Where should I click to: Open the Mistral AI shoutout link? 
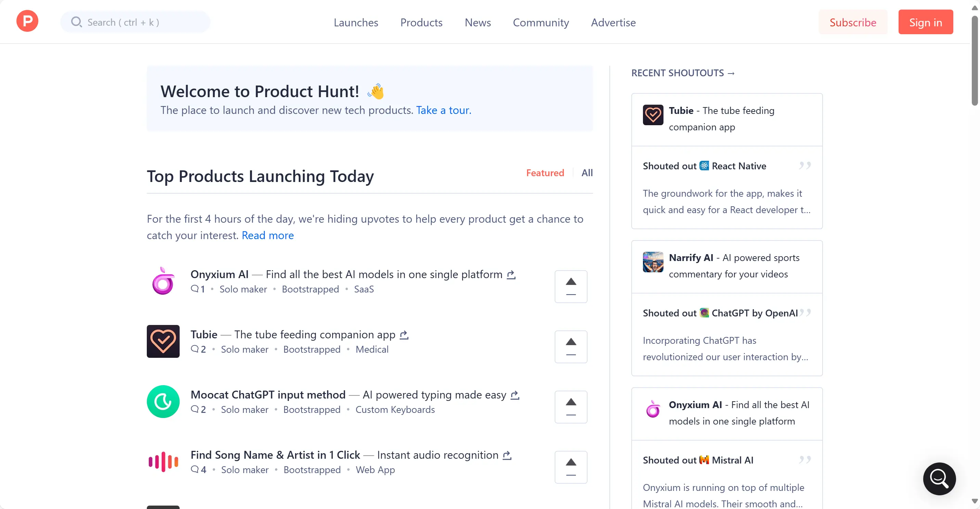coord(732,460)
